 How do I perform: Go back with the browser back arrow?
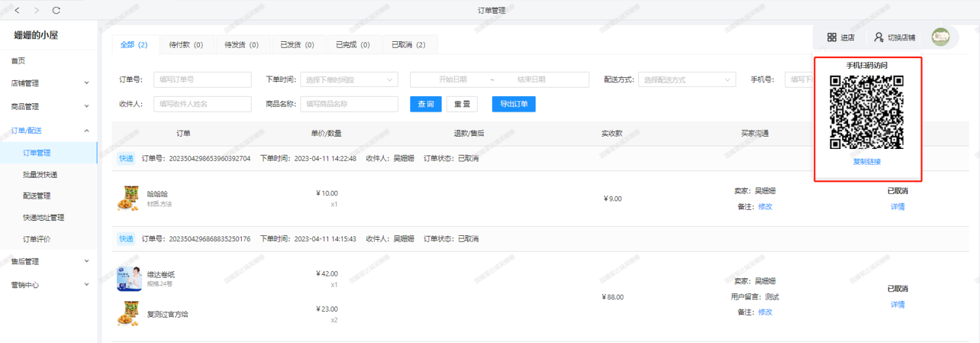[x=16, y=10]
